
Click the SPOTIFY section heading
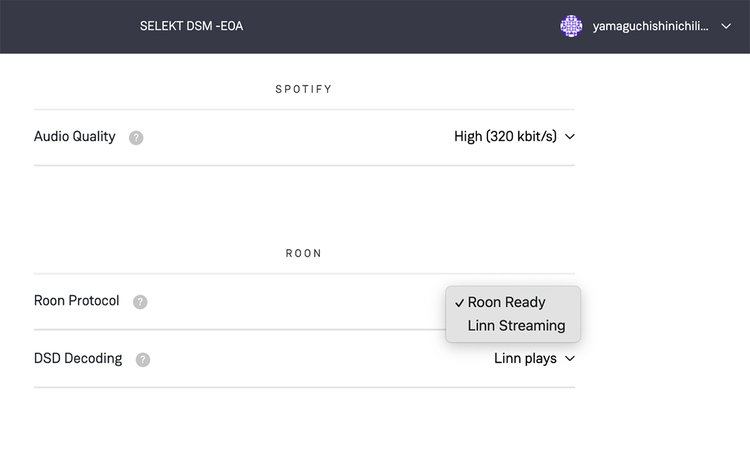304,89
